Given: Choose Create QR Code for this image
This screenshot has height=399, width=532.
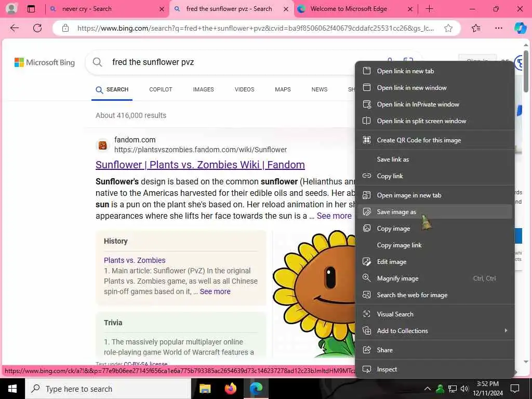Looking at the screenshot, I should [x=434, y=140].
